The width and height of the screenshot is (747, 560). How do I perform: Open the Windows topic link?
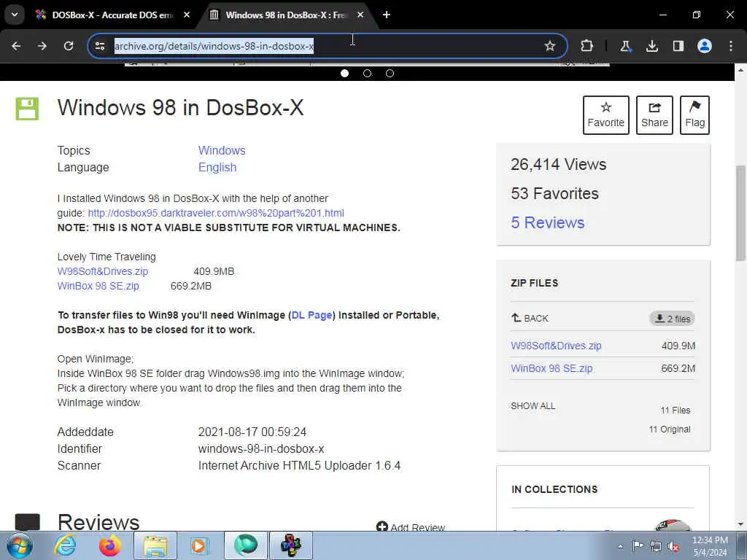coord(222,150)
